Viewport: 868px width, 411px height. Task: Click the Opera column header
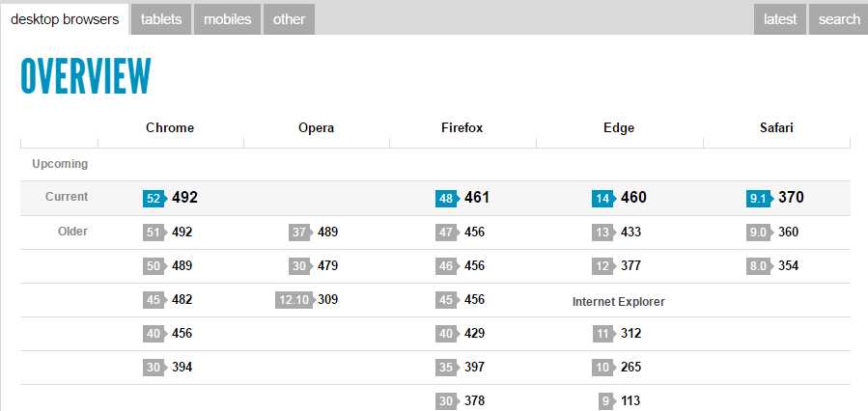316,127
